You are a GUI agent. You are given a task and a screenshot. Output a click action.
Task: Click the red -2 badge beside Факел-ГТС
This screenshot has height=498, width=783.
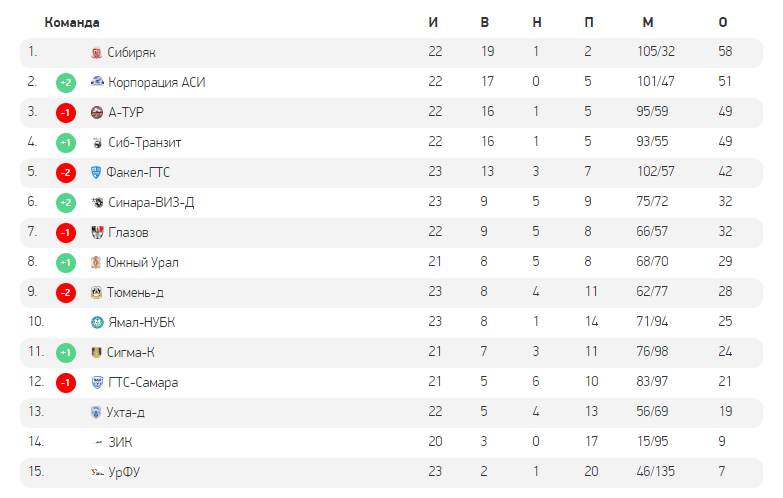(x=66, y=173)
